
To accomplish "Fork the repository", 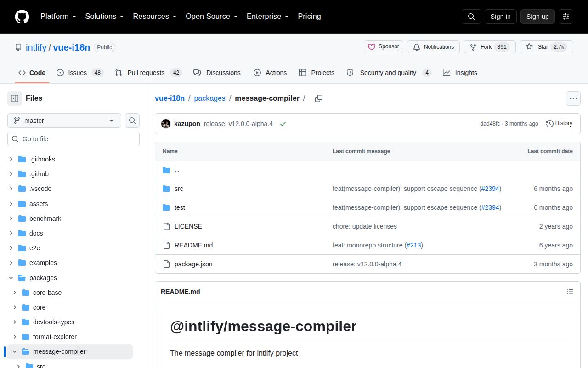I will pyautogui.click(x=489, y=47).
